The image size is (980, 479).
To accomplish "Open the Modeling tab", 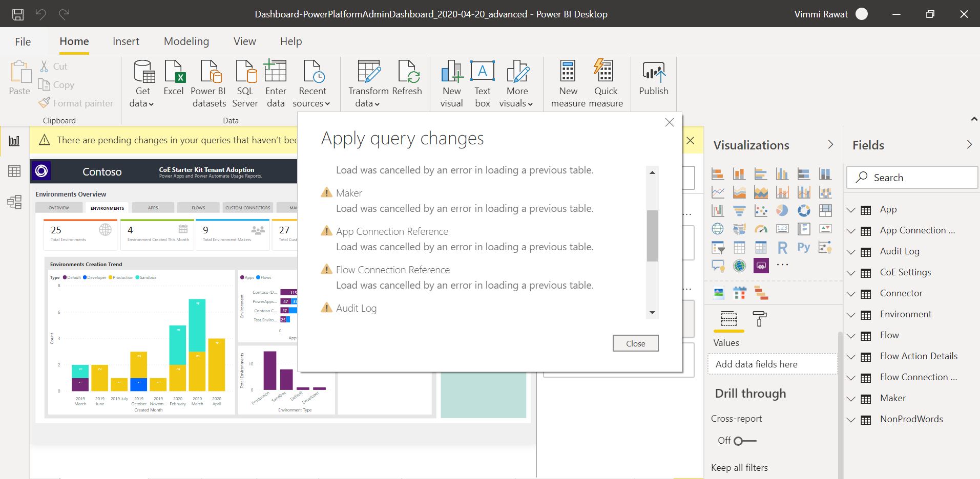I will pos(186,41).
